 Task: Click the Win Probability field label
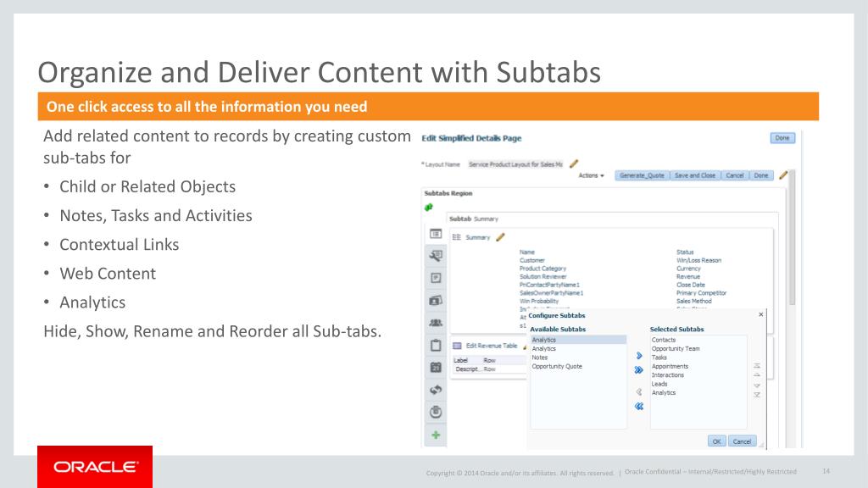tap(539, 301)
